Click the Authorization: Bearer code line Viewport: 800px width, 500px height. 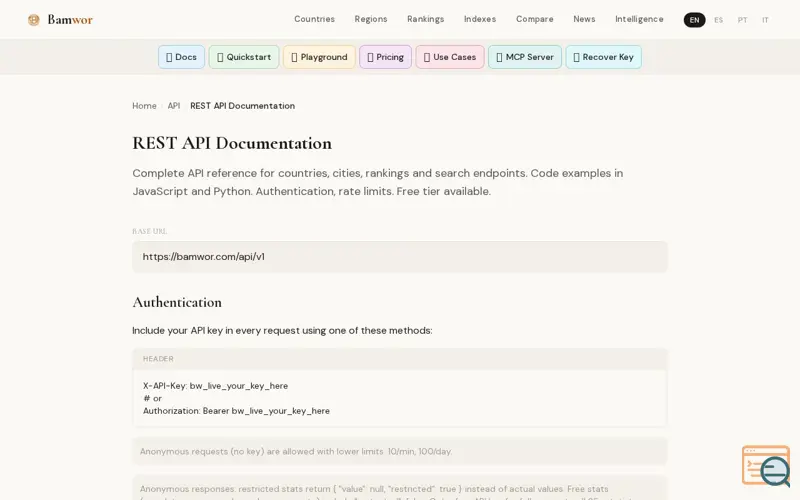236,411
